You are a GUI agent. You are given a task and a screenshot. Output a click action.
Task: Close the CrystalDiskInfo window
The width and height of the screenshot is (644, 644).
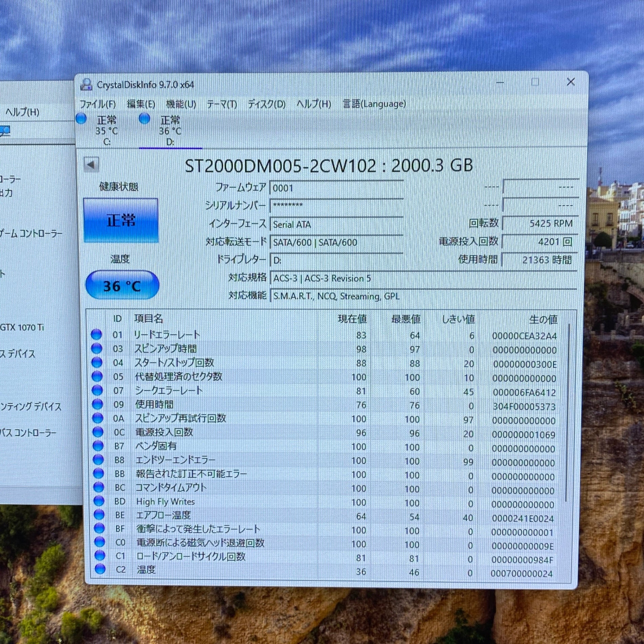pos(570,82)
